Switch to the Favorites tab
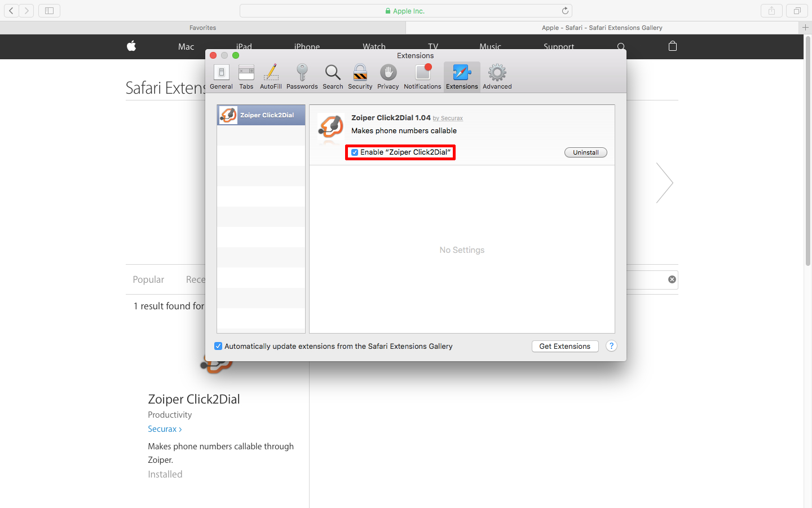This screenshot has width=812, height=508. [202, 28]
